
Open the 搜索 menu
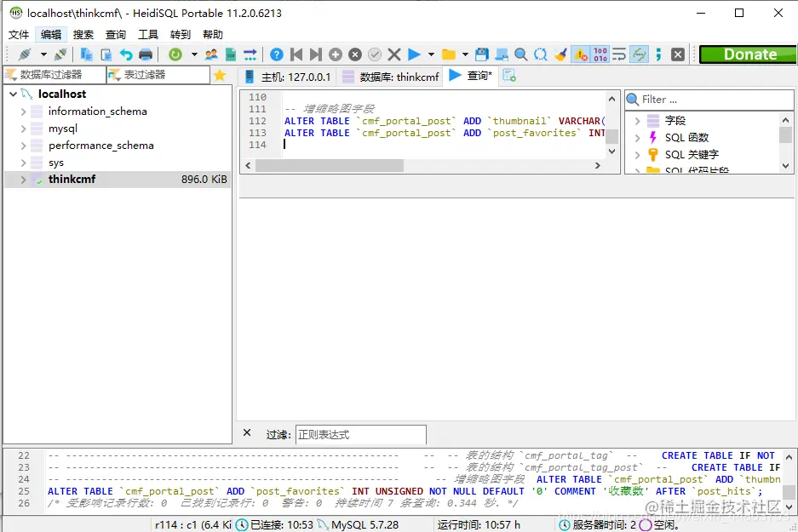[83, 35]
